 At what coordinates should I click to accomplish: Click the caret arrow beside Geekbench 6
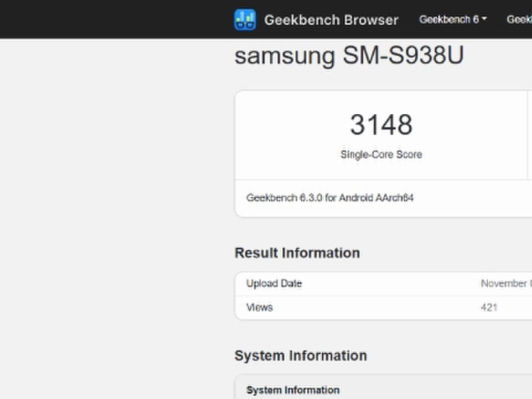click(x=485, y=19)
